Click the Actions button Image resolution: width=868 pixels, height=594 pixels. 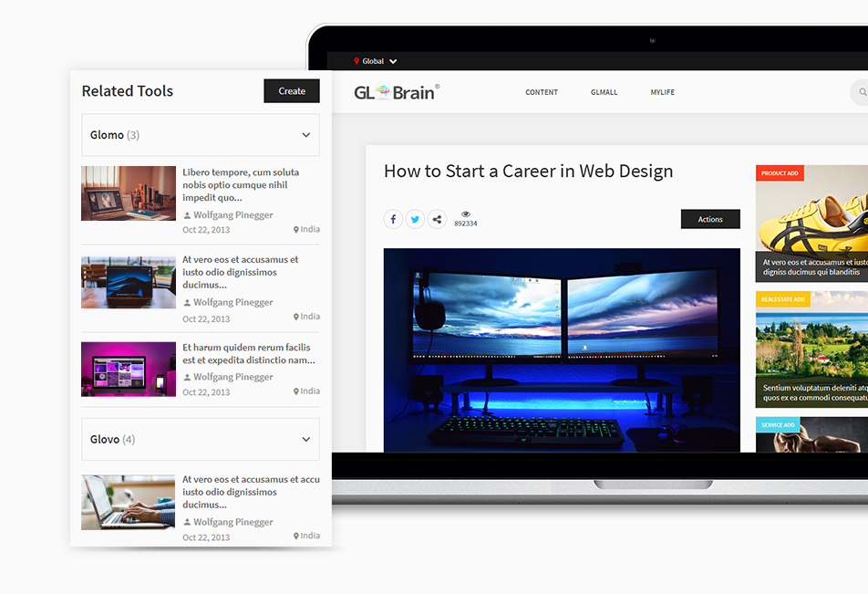[x=710, y=219]
